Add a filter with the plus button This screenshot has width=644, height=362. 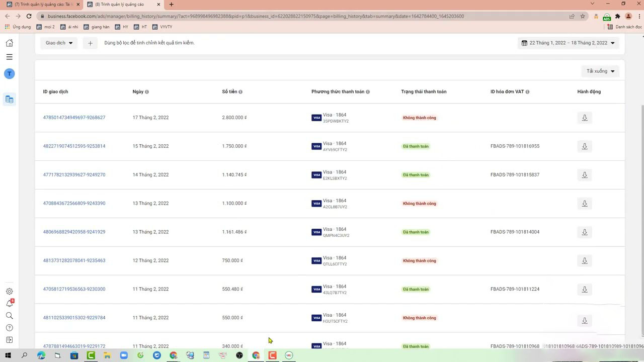point(90,43)
